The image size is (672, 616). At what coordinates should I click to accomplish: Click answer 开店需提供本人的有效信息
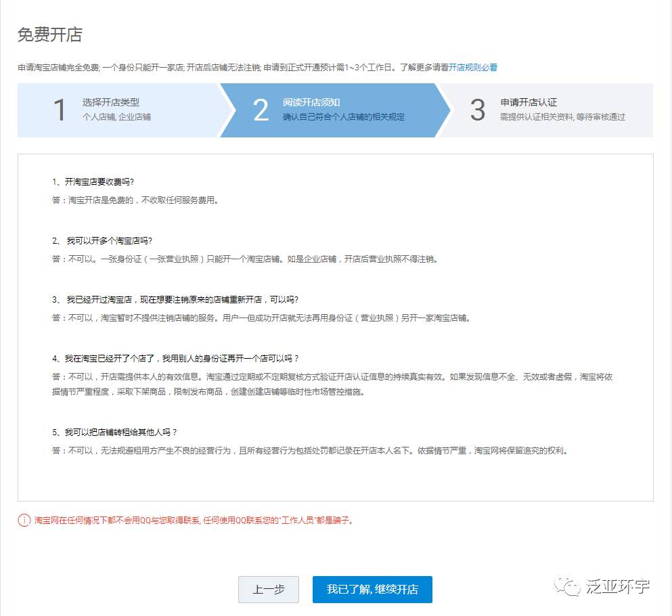click(332, 384)
